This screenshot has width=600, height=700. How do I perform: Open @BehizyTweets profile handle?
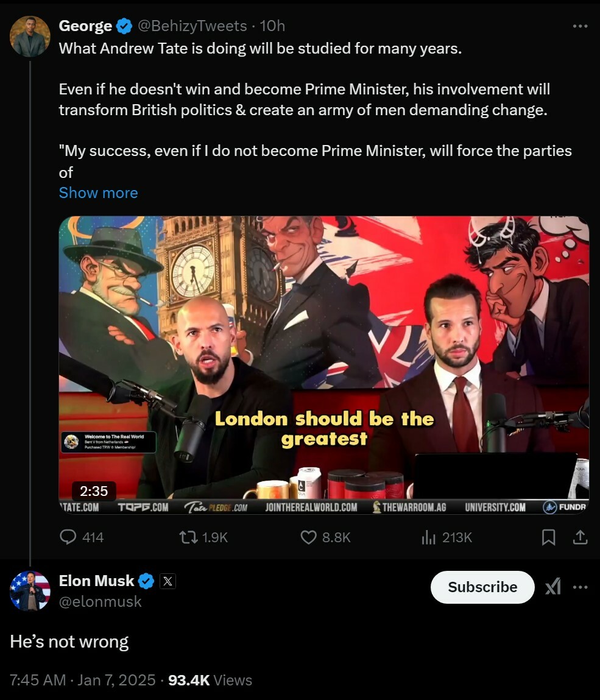192,26
